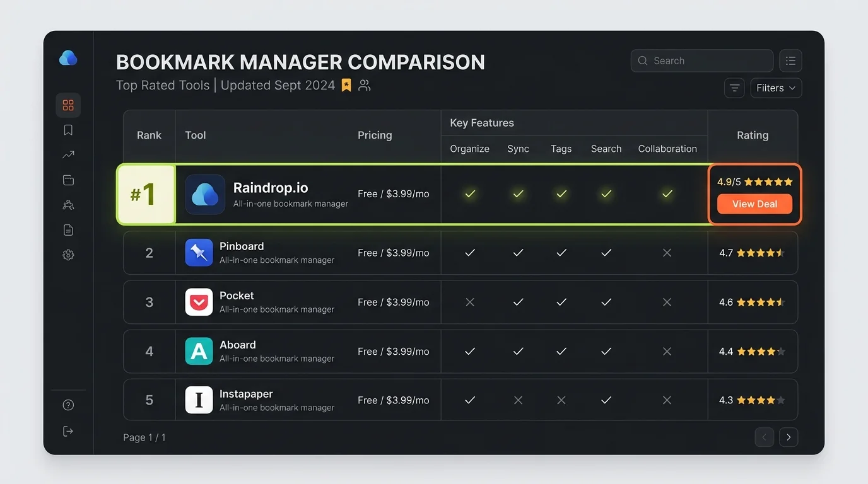This screenshot has width=868, height=484.
Task: Click the Key Features group header
Action: (x=482, y=123)
